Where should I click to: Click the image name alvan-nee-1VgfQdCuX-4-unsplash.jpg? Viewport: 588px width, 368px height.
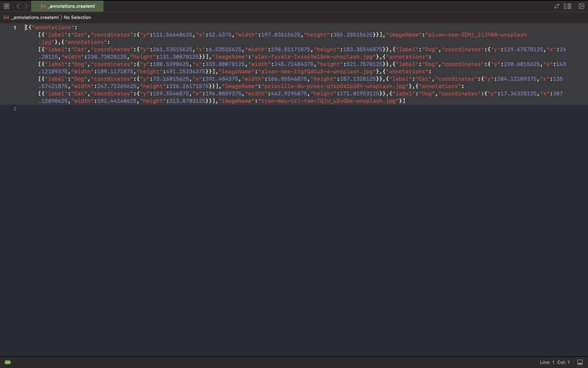point(316,72)
